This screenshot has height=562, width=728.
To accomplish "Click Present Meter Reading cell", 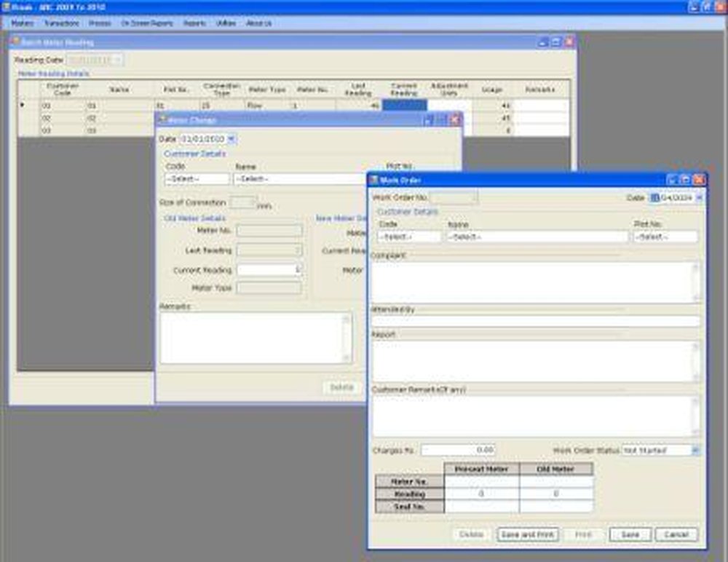I will (x=481, y=494).
